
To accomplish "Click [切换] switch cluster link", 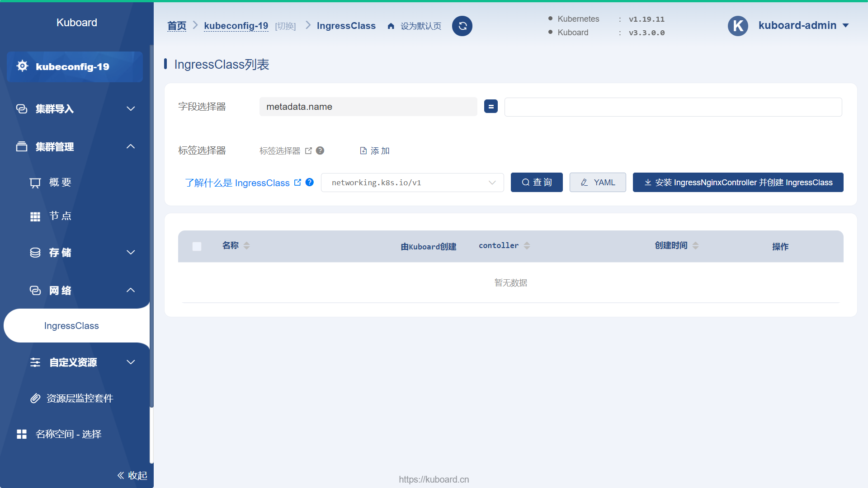I will point(285,26).
